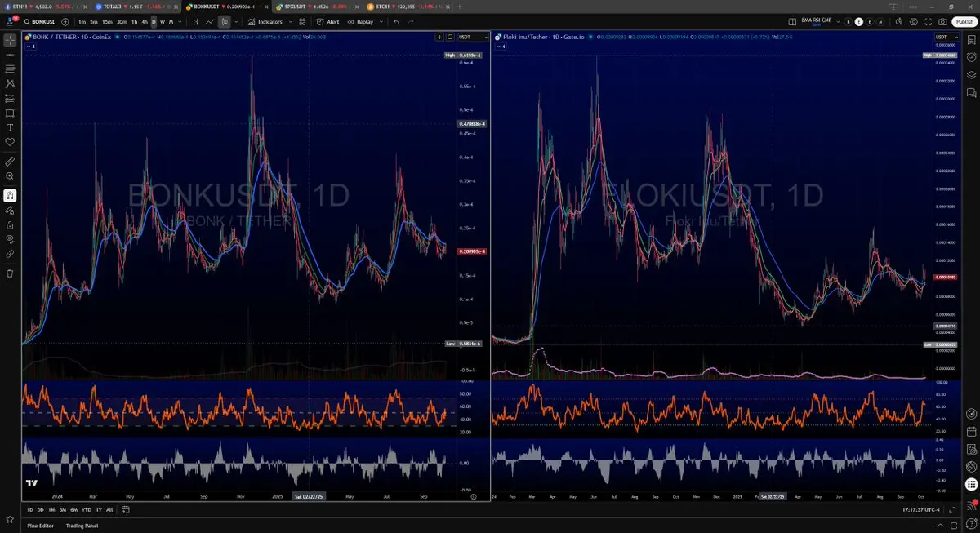Image resolution: width=980 pixels, height=533 pixels.
Task: Select the 1m timeframe
Action: pos(82,21)
